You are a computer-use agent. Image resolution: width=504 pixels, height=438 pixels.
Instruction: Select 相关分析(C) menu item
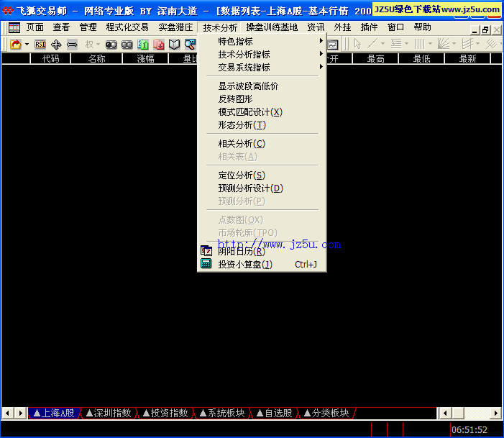pos(262,143)
